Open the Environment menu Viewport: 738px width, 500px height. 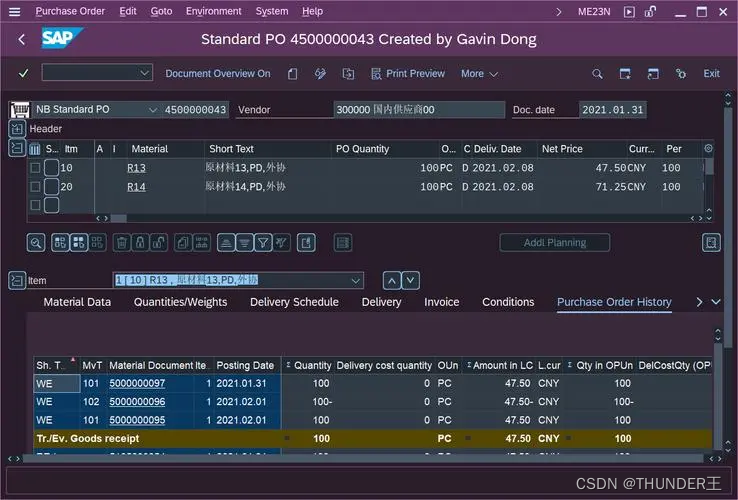pyautogui.click(x=213, y=11)
